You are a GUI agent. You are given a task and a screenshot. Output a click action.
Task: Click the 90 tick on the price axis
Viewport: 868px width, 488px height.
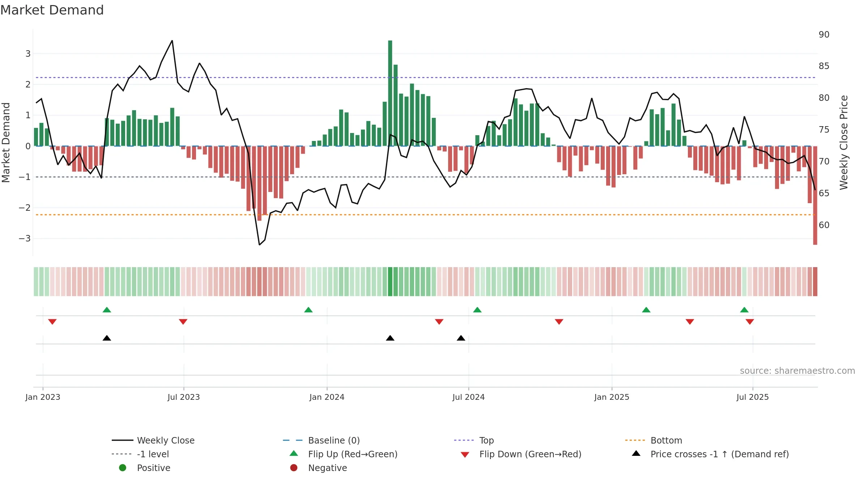[824, 34]
